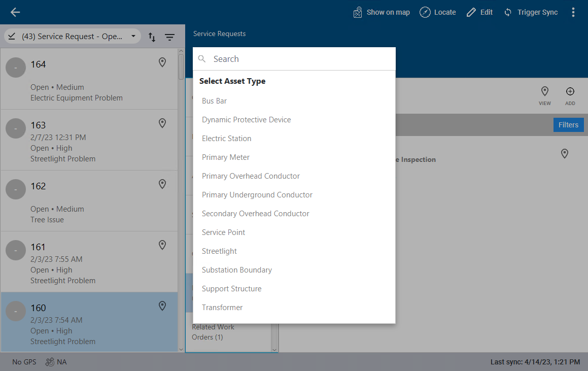Choose Transformer from asset type list
This screenshot has height=371, width=588.
tap(222, 308)
